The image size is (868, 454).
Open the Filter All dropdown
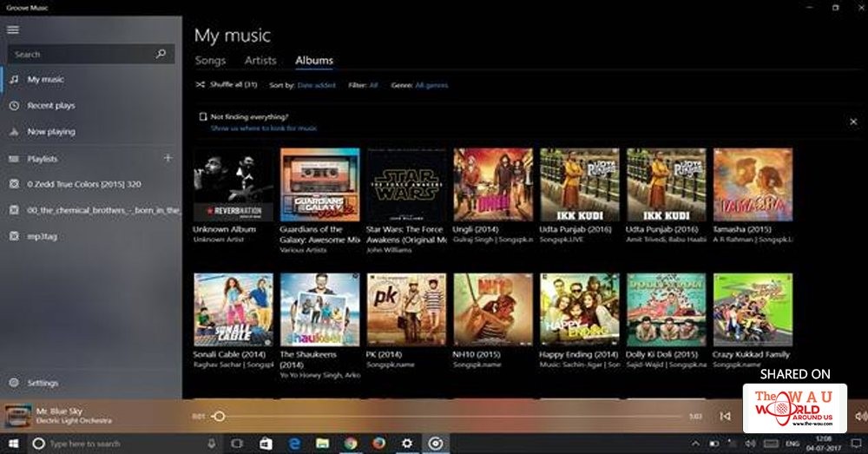point(374,85)
